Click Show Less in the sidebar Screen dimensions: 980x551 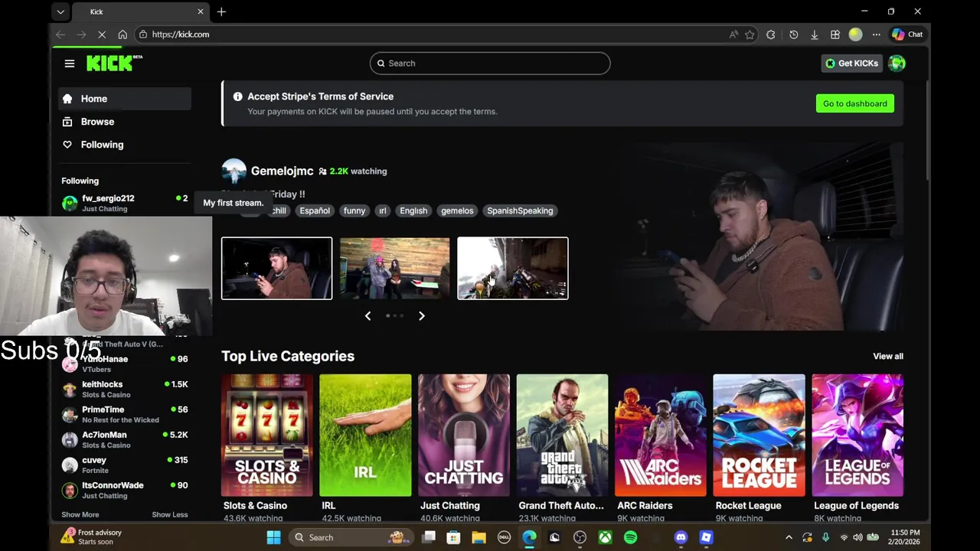[170, 514]
